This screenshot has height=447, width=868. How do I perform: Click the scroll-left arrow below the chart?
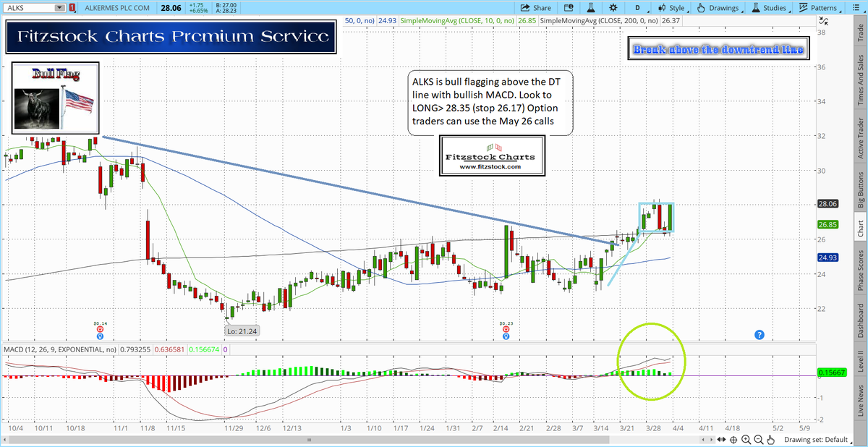(x=703, y=440)
